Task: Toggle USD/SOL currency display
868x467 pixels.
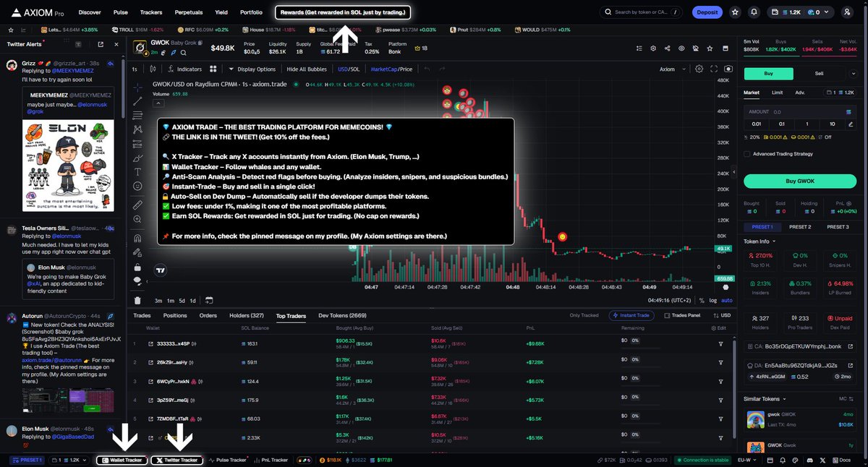Action: 349,69
